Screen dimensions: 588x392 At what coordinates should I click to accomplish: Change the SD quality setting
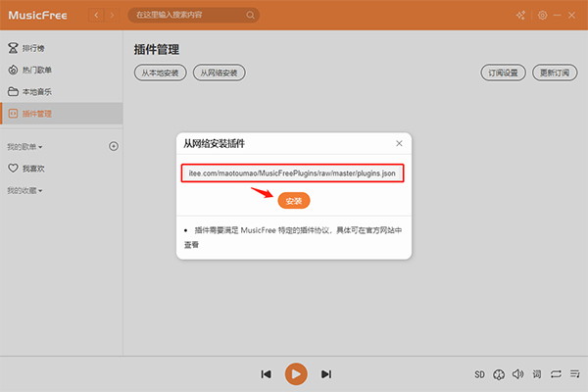[479, 374]
